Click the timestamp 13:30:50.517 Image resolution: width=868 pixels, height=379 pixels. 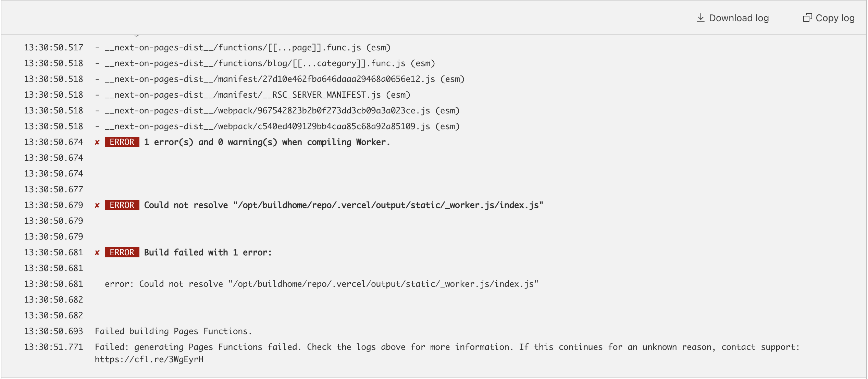pyautogui.click(x=53, y=47)
